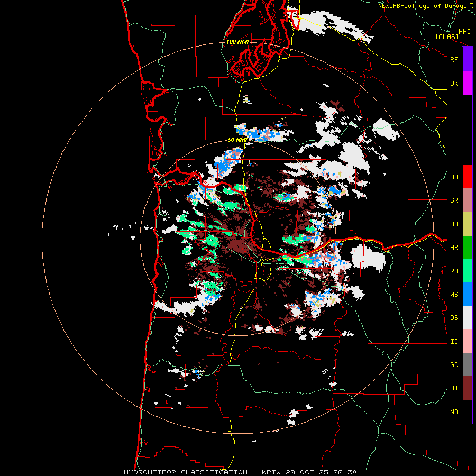The height and width of the screenshot is (476, 476).
Task: Click the UK legend label
Action: tap(454, 83)
